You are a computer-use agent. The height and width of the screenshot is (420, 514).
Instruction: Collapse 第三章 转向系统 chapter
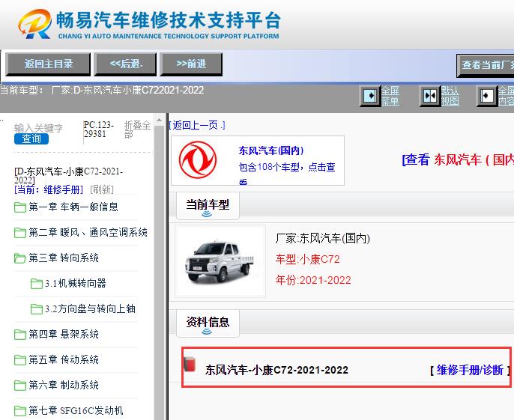[x=64, y=258]
